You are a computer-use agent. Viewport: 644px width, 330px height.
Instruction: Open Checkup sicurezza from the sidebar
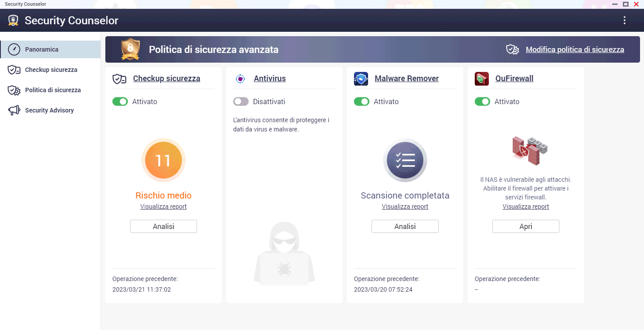(x=50, y=70)
